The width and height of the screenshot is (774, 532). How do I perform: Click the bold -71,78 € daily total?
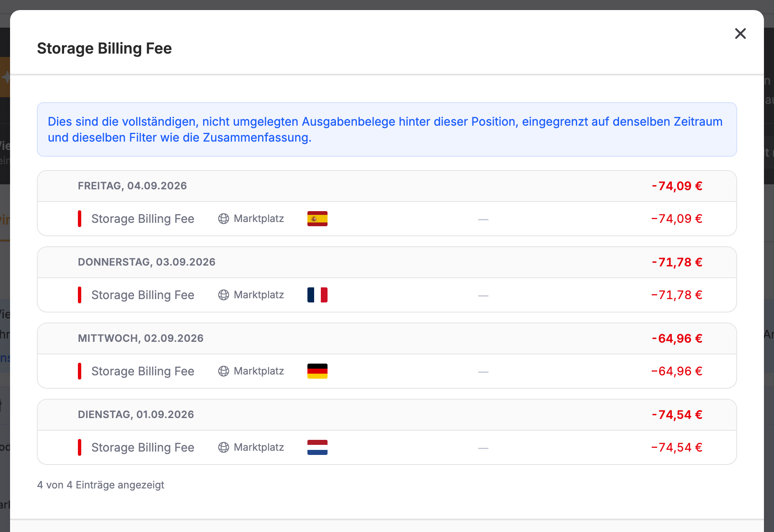pyautogui.click(x=677, y=262)
